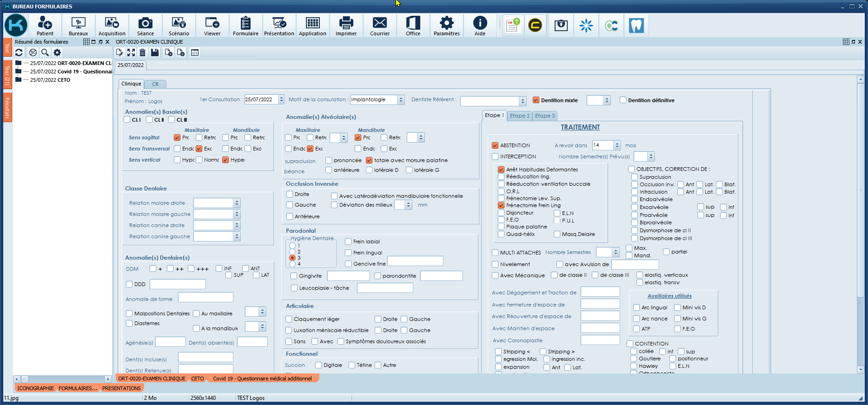This screenshot has height=405, width=868.
Task: Expand the Relation molaire droite dropdown
Action: (237, 203)
